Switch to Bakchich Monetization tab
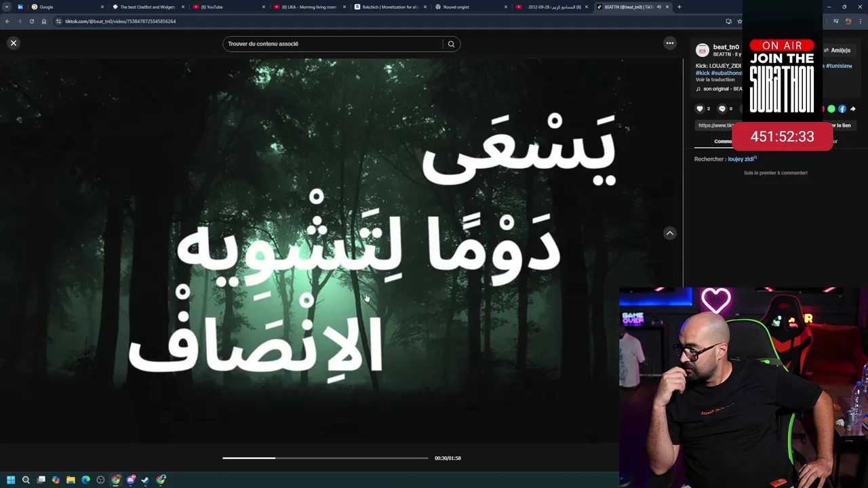Screen dimensions: 868x488 click(x=389, y=7)
